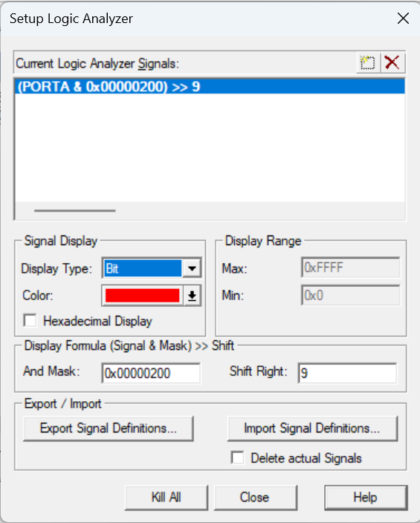Click the New signal icon
The height and width of the screenshot is (523, 420).
tap(368, 62)
